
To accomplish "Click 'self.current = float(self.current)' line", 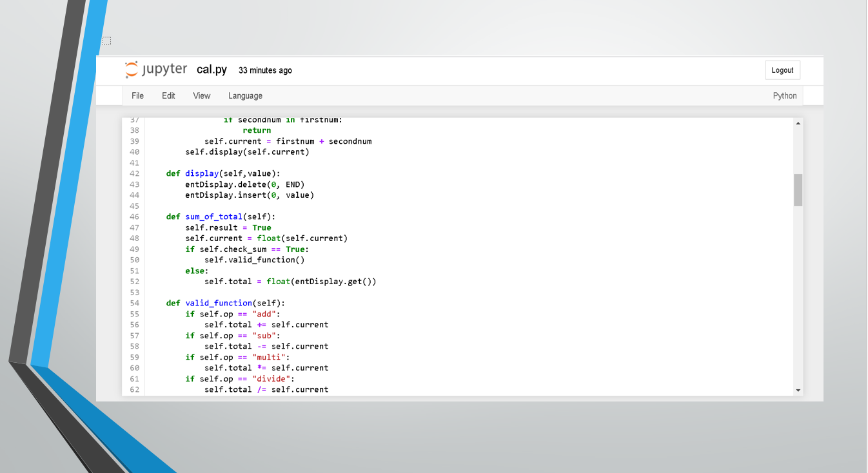I will tap(266, 238).
